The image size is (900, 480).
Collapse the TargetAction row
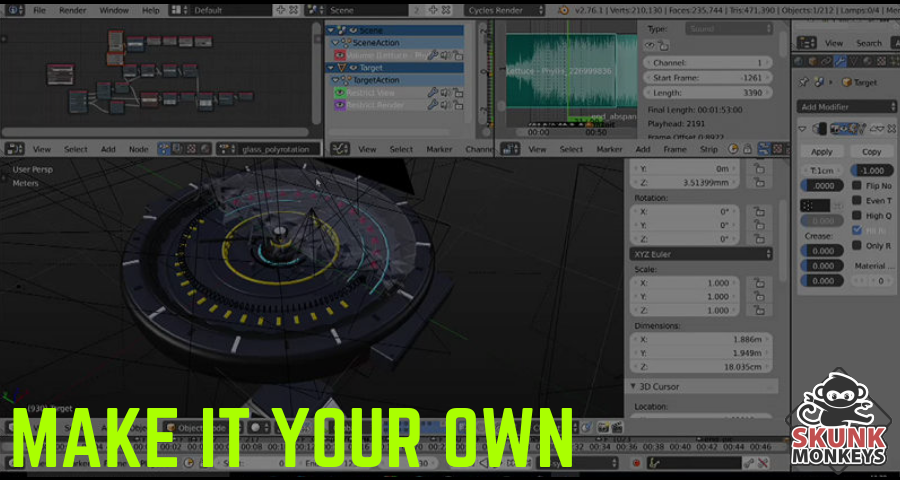coord(335,80)
